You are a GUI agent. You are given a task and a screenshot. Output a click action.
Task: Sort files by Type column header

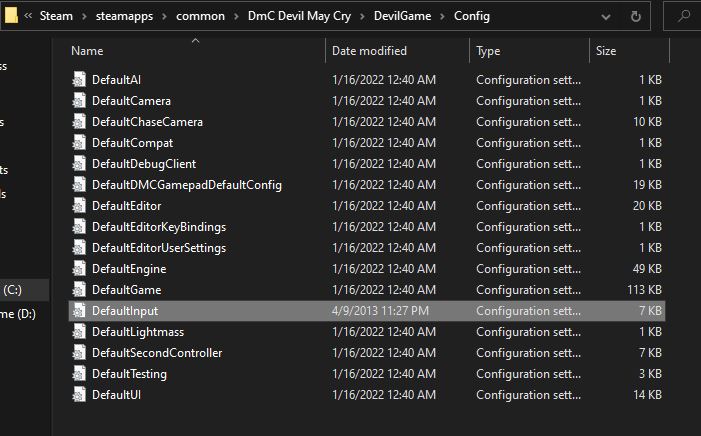pos(488,50)
